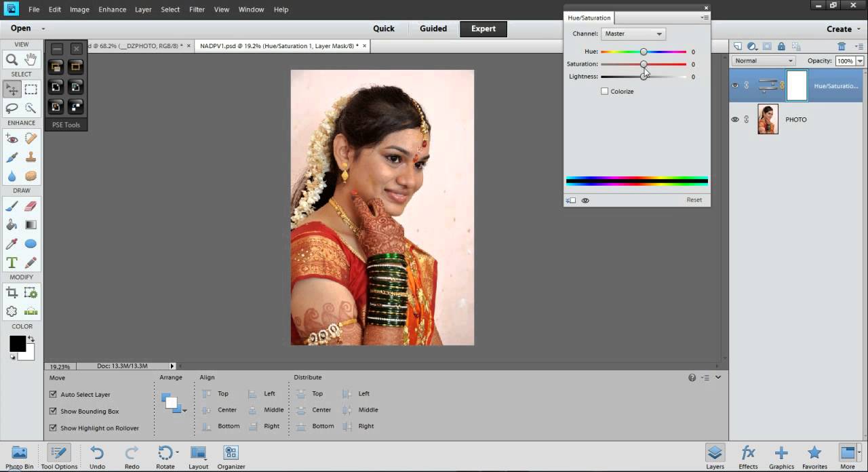Click the Lightness slider track
The height and width of the screenshot is (472, 868).
click(x=644, y=77)
